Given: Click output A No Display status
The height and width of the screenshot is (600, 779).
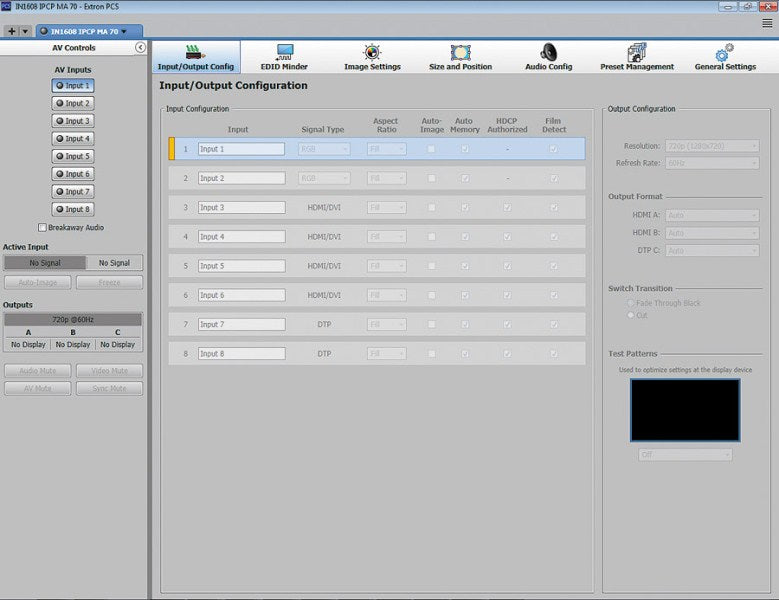Looking at the screenshot, I should click(x=28, y=344).
